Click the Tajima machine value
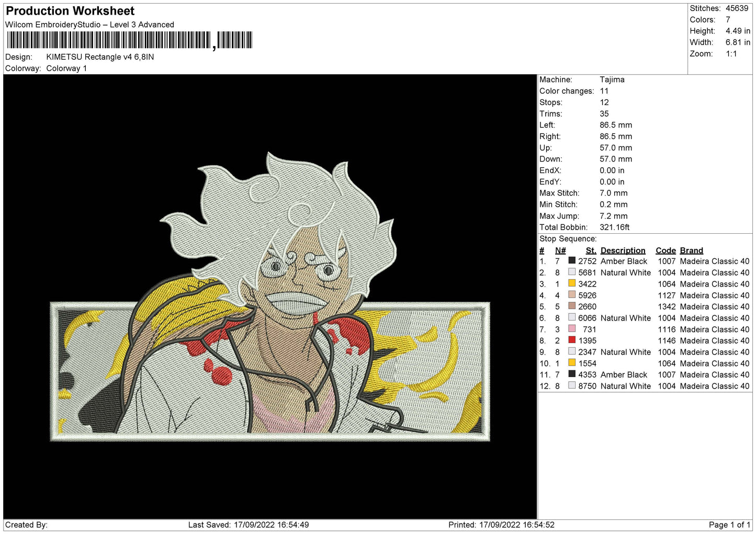The width and height of the screenshot is (756, 534). coord(612,79)
